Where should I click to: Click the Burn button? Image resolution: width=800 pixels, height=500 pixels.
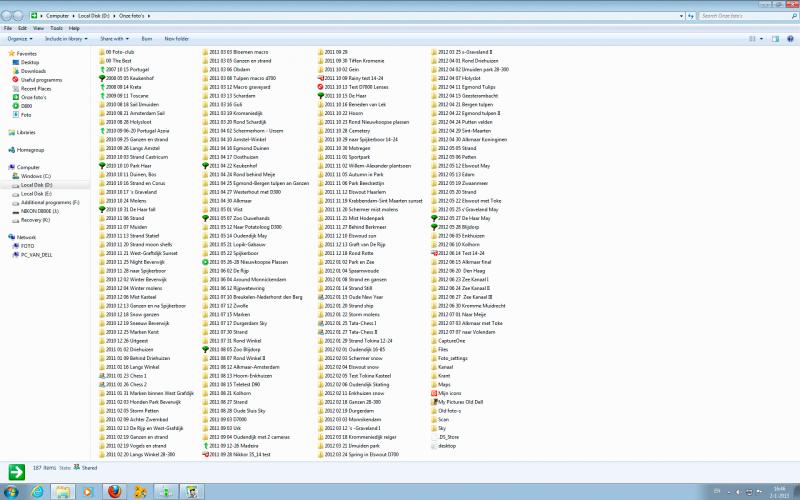146,39
